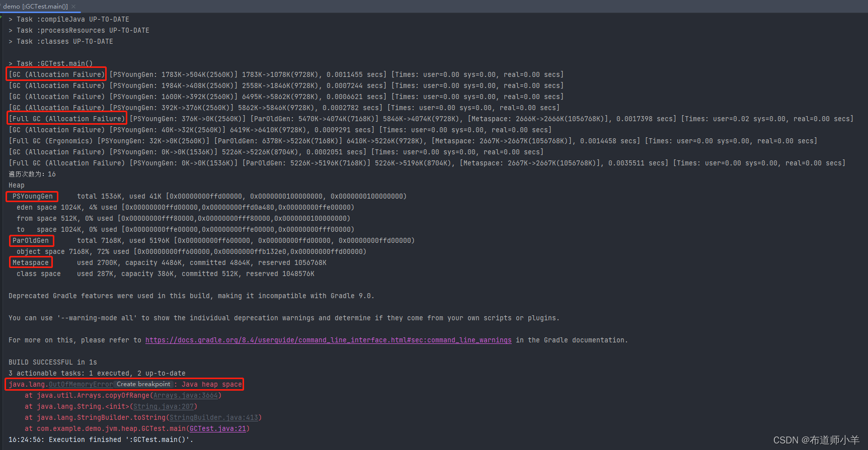
Task: Click the class space used 287K line
Action: point(165,274)
